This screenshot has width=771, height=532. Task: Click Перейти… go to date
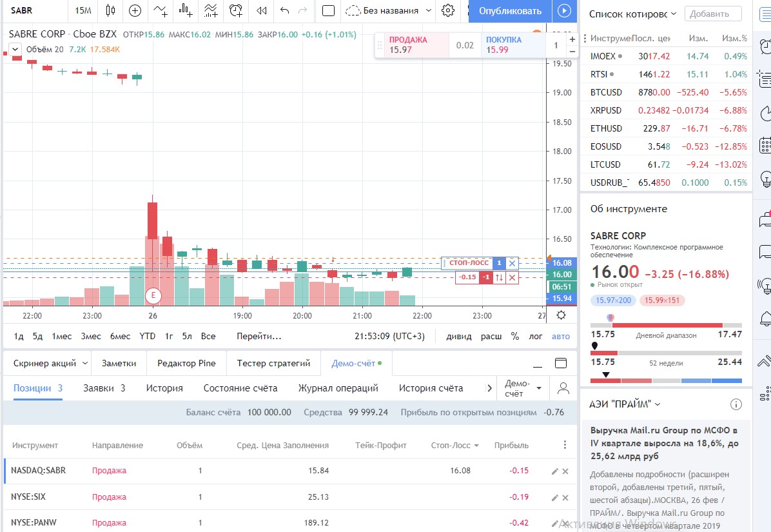[x=259, y=336]
